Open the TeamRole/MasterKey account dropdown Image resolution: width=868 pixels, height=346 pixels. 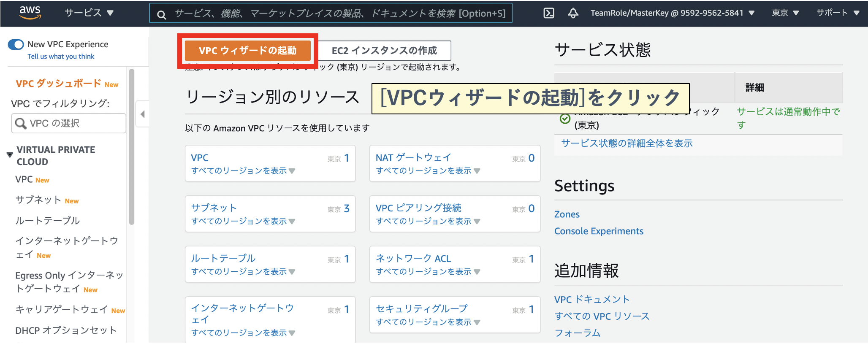672,13
